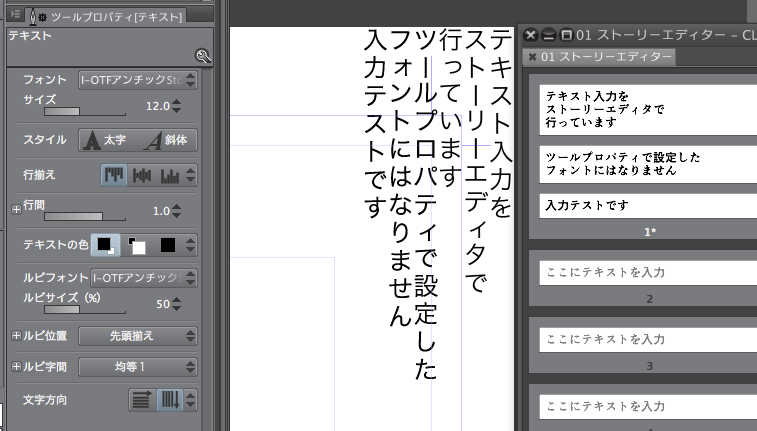Toggle 太字 bold style
The image size is (757, 431).
(107, 140)
